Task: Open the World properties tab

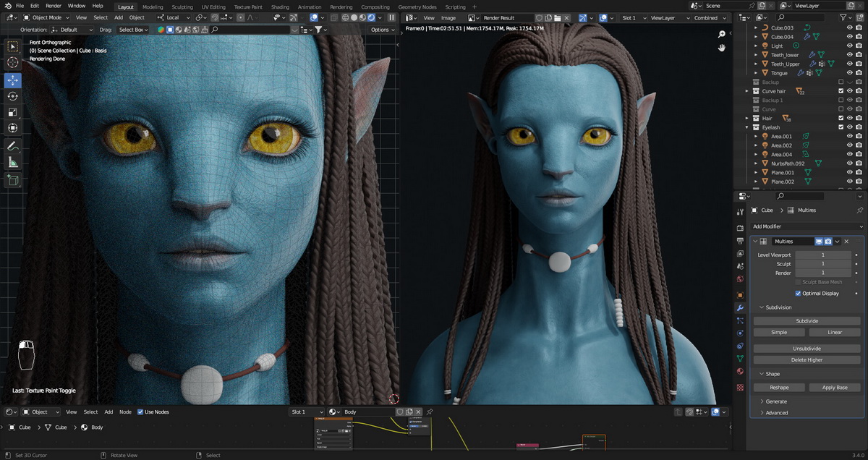Action: click(x=740, y=280)
